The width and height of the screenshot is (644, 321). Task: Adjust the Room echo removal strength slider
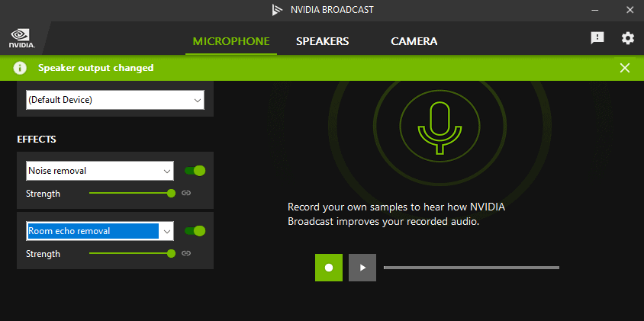tap(132, 253)
